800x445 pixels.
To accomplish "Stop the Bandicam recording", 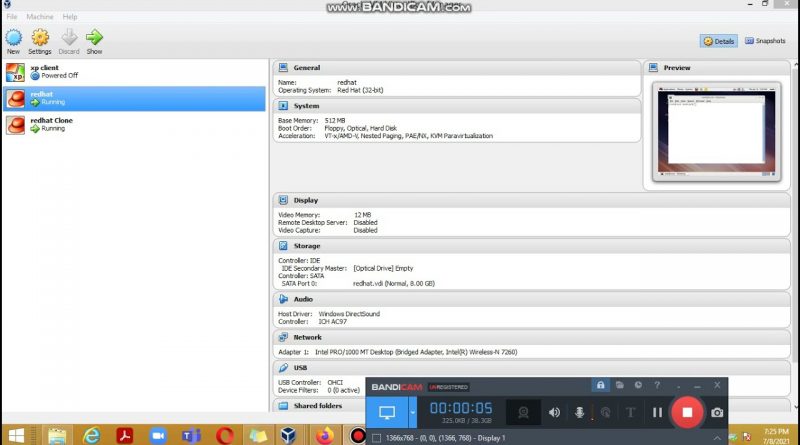I will coord(687,412).
